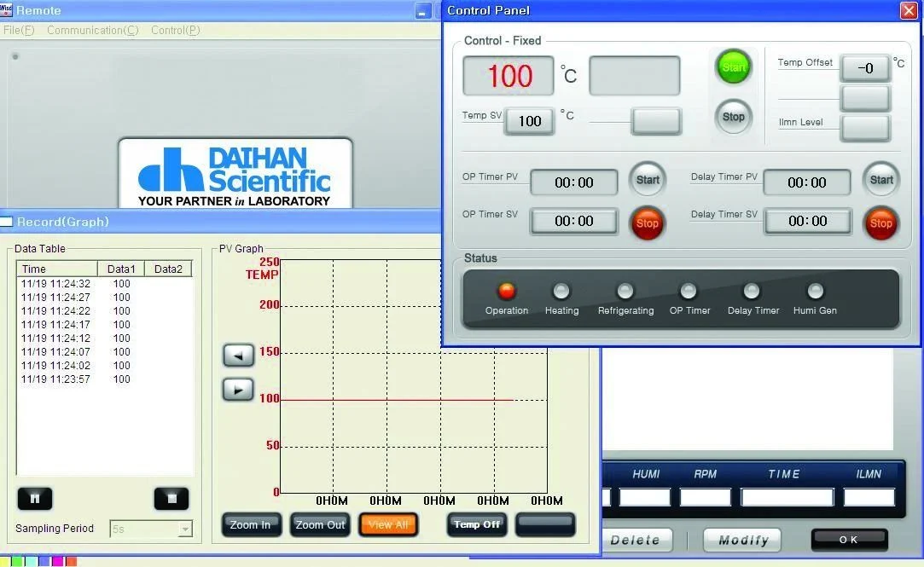Start the Delay Timer

coord(881,180)
